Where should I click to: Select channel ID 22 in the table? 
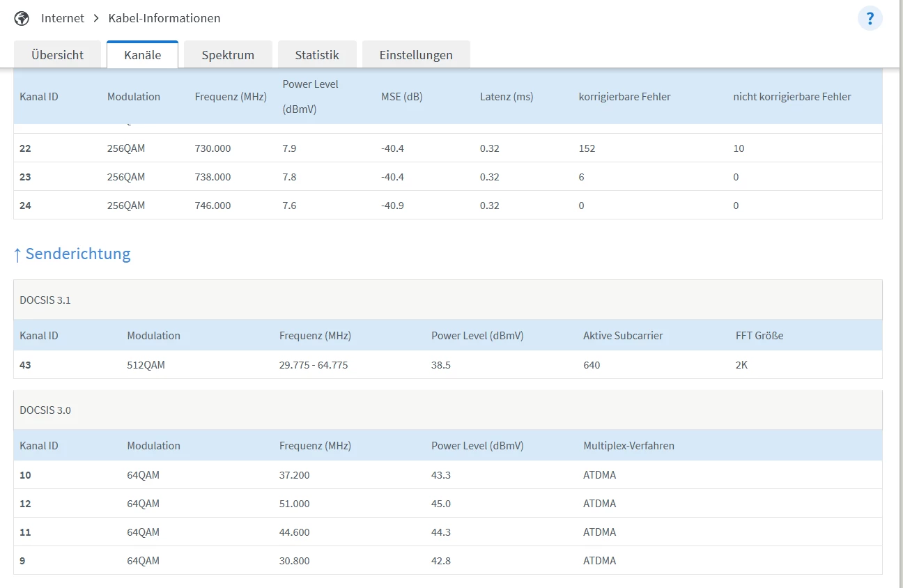point(25,148)
